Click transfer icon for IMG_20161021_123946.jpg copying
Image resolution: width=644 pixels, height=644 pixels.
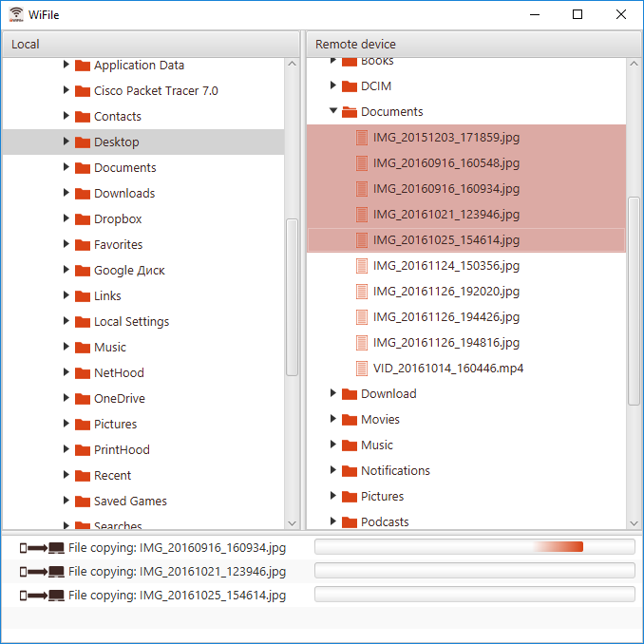pyautogui.click(x=42, y=572)
